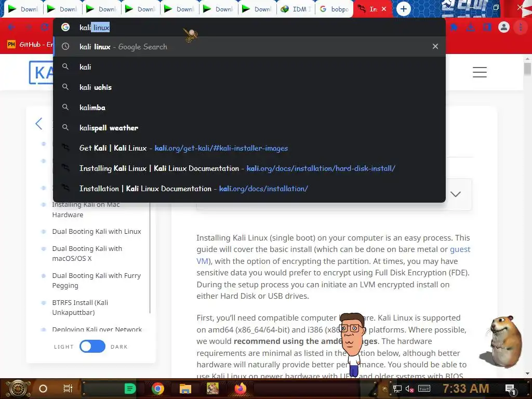Click the hamster desktop mascot
Screen dimensions: 532x399
point(502,342)
